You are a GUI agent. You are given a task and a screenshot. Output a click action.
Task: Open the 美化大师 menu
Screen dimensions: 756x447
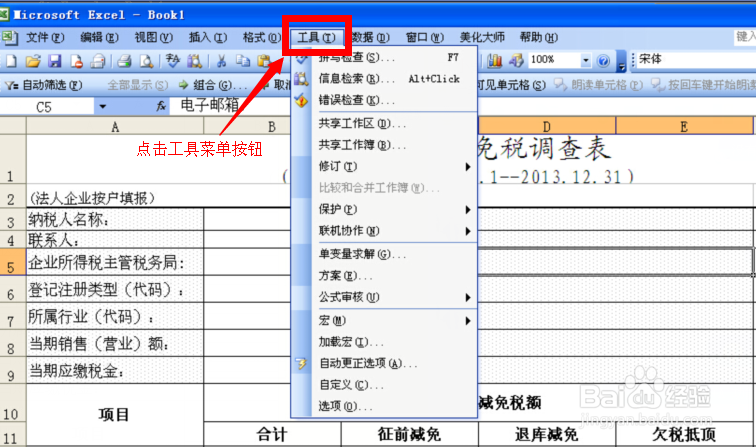tap(482, 37)
